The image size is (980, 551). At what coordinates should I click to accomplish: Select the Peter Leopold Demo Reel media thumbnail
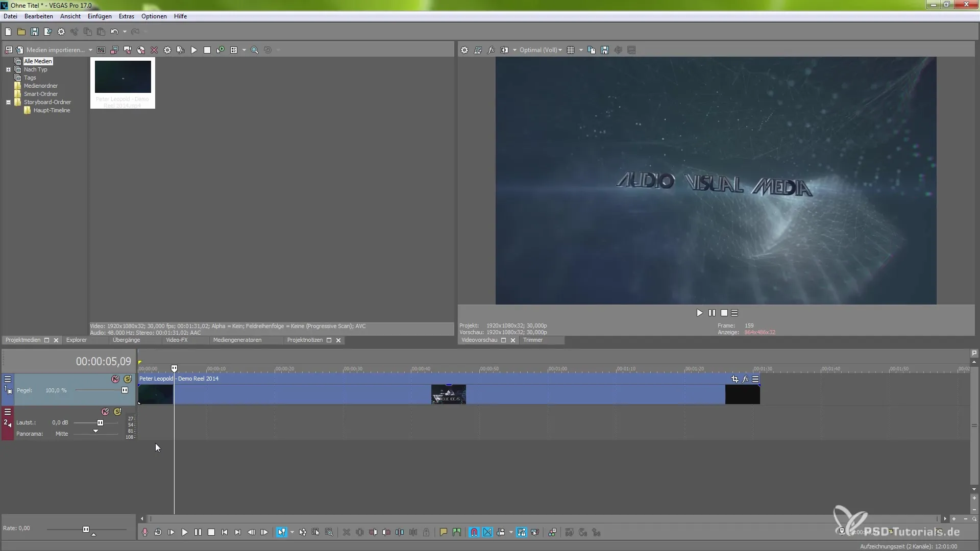pyautogui.click(x=123, y=83)
